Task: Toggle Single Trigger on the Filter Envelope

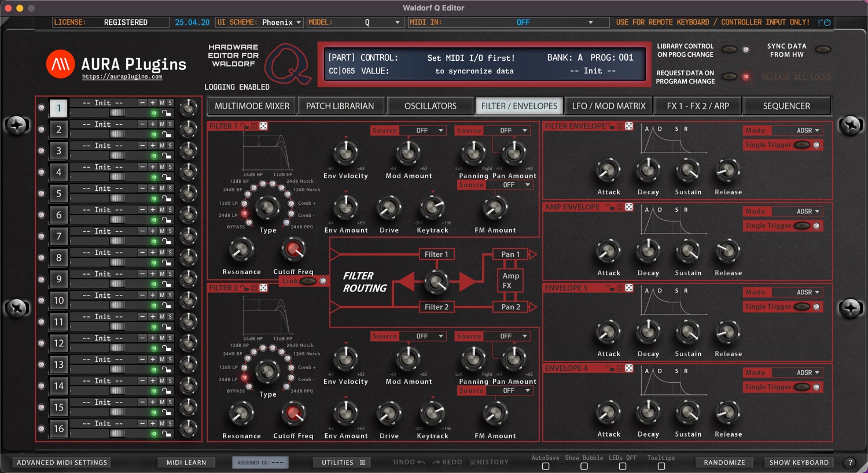Action: pos(802,145)
